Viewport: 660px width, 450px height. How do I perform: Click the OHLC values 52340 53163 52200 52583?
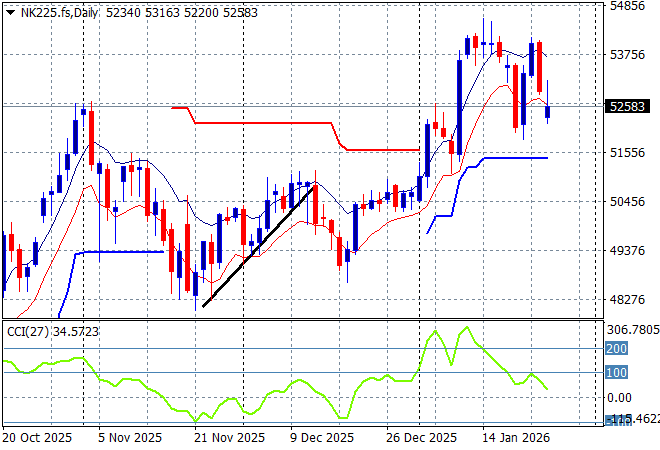click(181, 13)
